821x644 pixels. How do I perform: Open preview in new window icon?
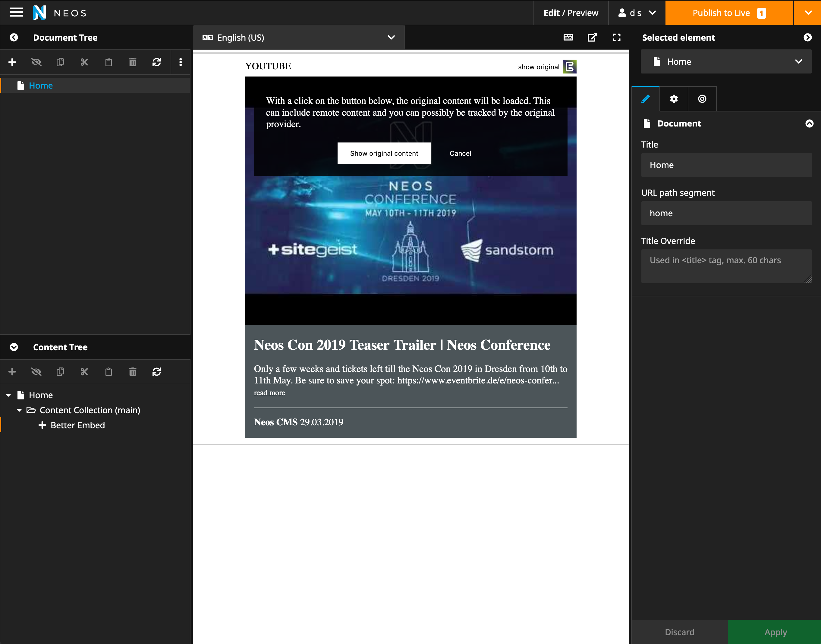(x=592, y=37)
